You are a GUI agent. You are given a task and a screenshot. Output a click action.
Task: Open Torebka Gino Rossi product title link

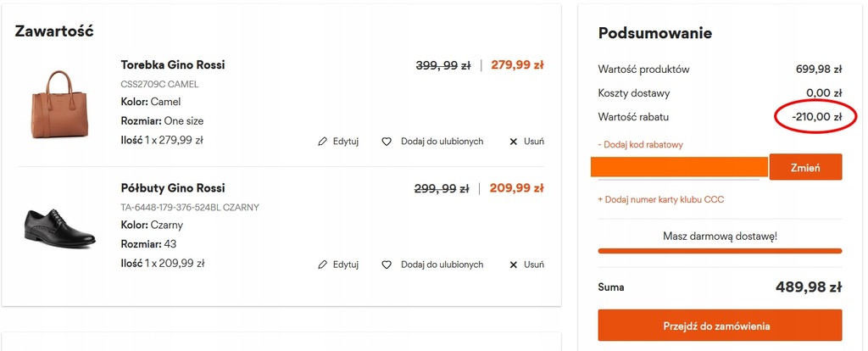(173, 64)
